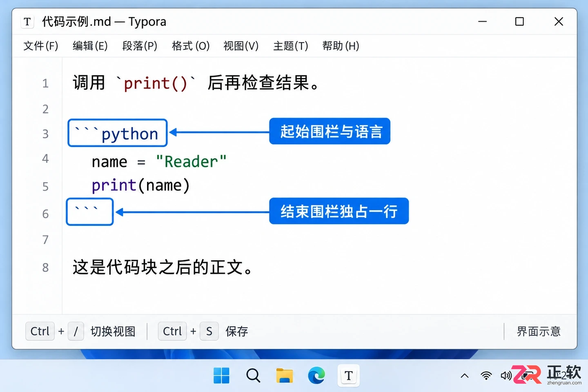Click 保存 label in status bar
Viewport: 588px width, 392px height.
237,331
